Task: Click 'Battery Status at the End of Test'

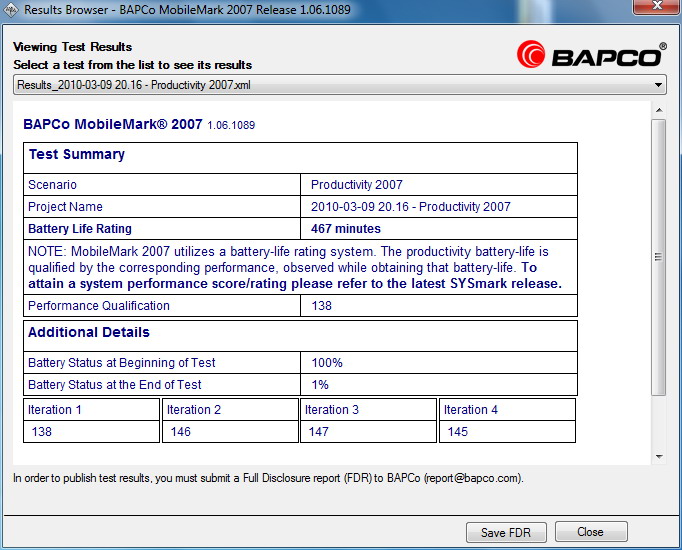Action: click(115, 385)
